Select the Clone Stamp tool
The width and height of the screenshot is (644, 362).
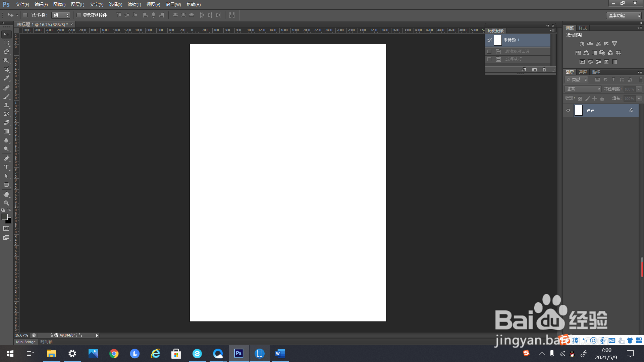point(6,105)
